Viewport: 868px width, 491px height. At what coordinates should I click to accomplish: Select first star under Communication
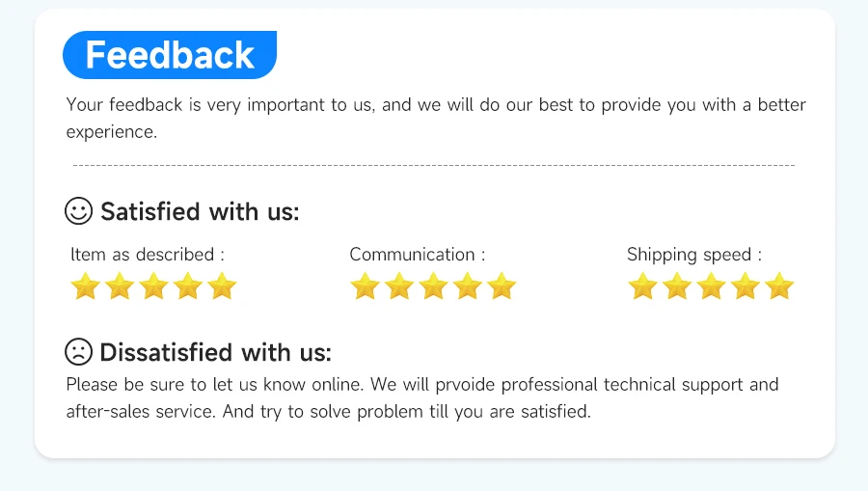coord(365,286)
